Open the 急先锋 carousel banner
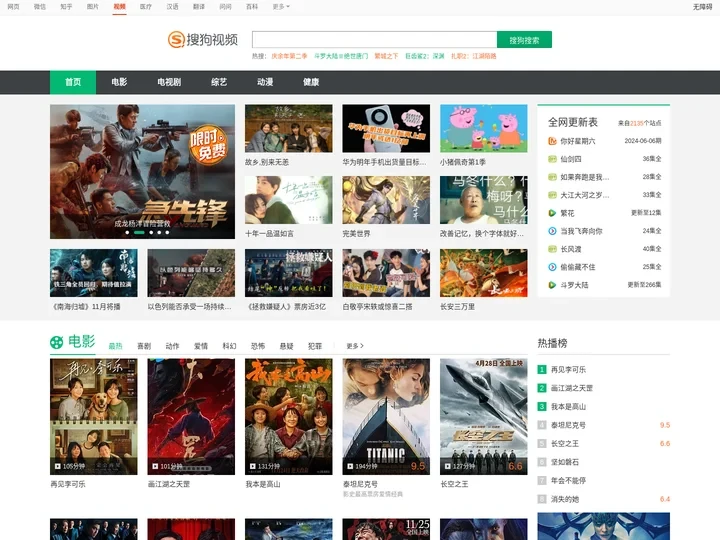This screenshot has height=540, width=720. (142, 172)
